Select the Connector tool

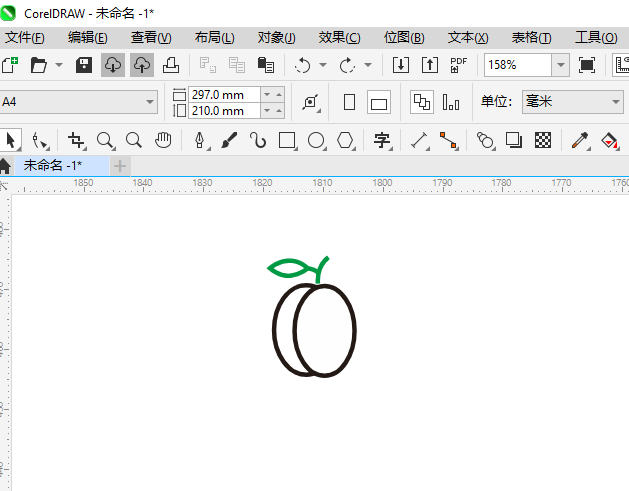[448, 140]
